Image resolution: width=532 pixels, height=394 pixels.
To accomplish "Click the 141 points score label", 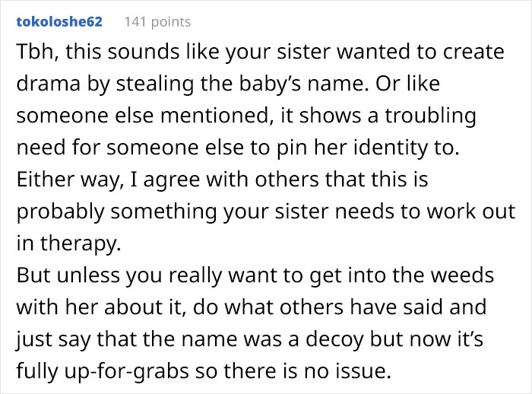I will (x=157, y=22).
